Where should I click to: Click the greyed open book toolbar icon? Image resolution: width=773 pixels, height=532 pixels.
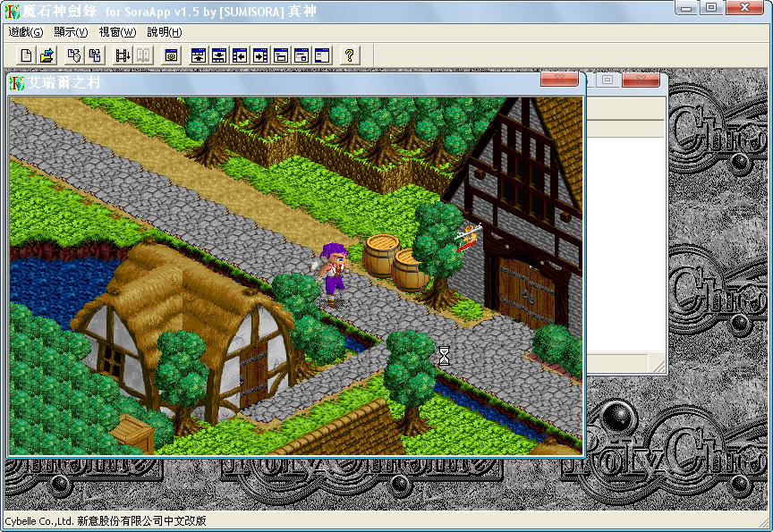pos(143,55)
